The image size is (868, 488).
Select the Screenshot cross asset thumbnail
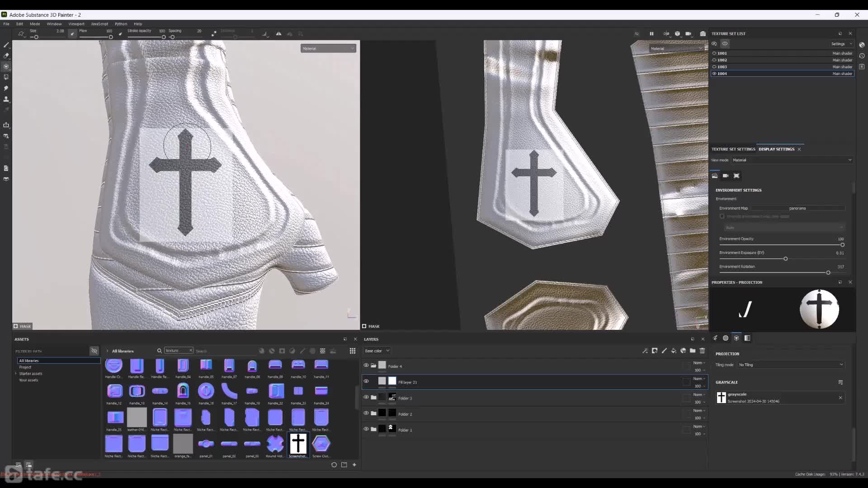298,444
